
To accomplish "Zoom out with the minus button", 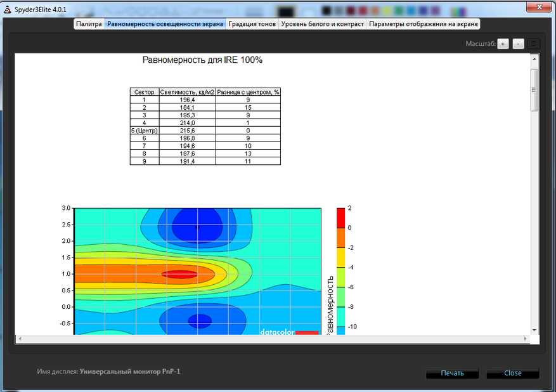I will pyautogui.click(x=518, y=44).
